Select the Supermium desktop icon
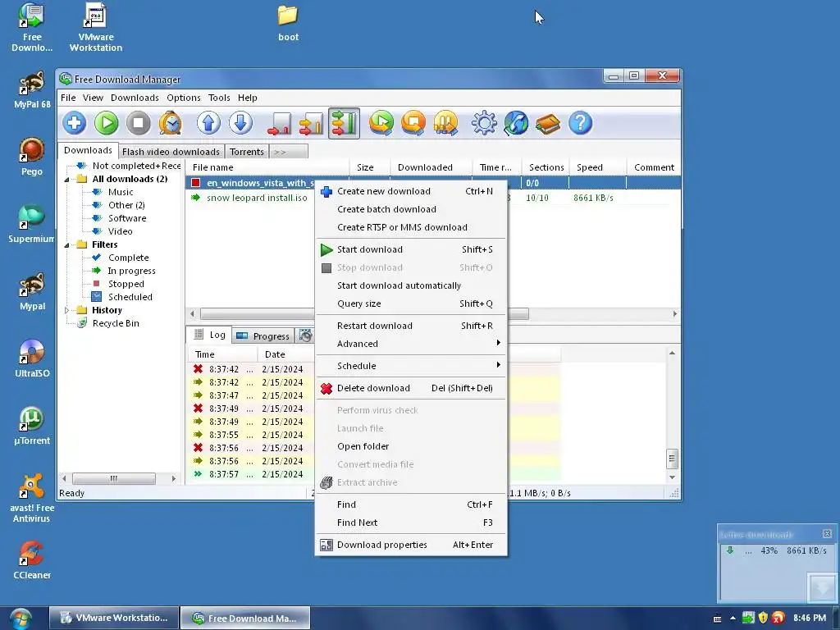 31,225
